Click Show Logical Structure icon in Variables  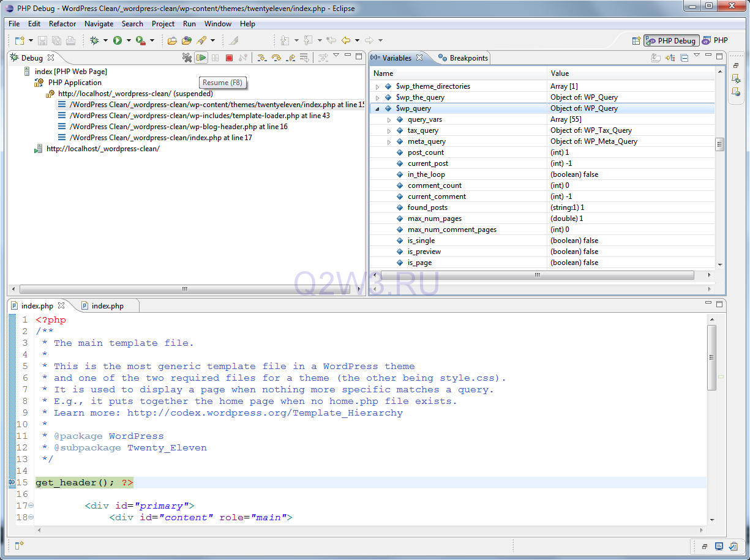click(x=670, y=58)
